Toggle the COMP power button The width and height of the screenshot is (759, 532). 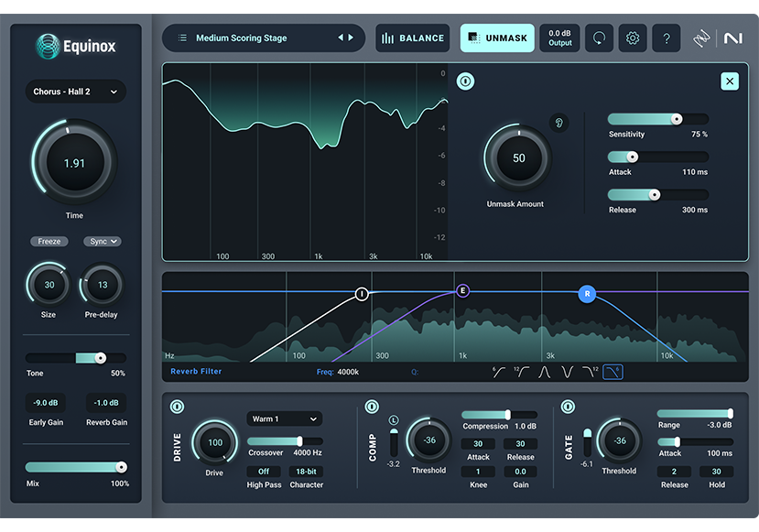372,407
